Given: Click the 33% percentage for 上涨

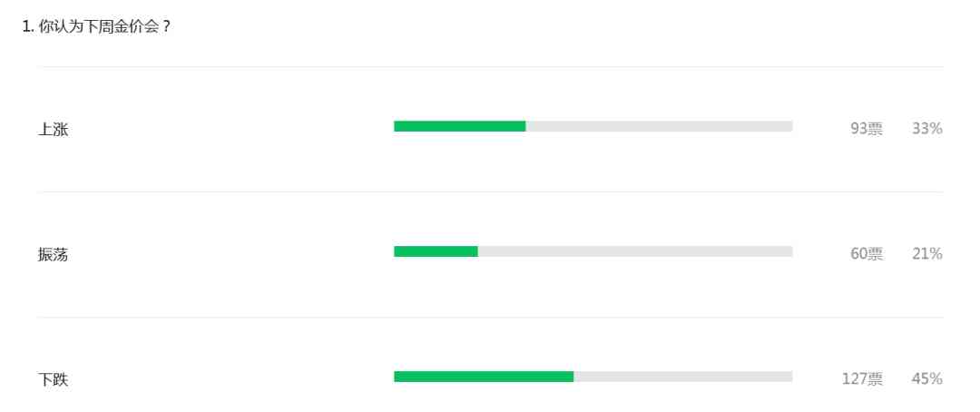Looking at the screenshot, I should 926,129.
